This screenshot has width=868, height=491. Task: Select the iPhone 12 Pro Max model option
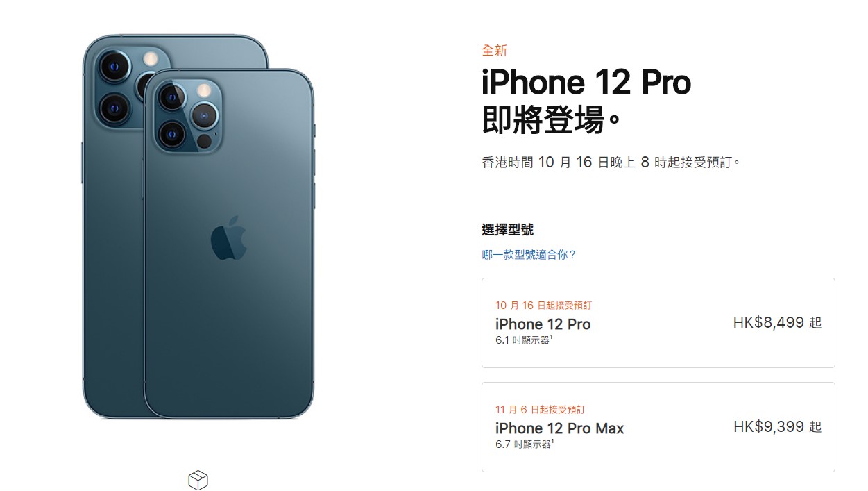click(658, 427)
